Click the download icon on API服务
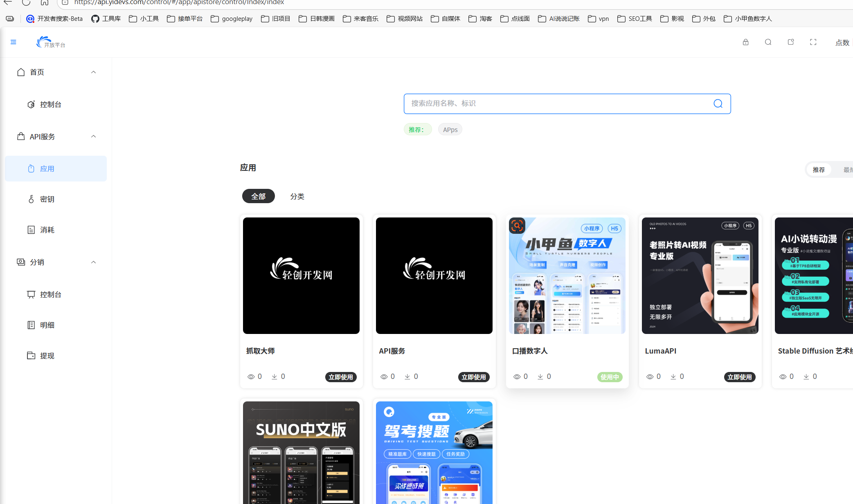Screen dimensions: 853x504 pyautogui.click(x=407, y=377)
